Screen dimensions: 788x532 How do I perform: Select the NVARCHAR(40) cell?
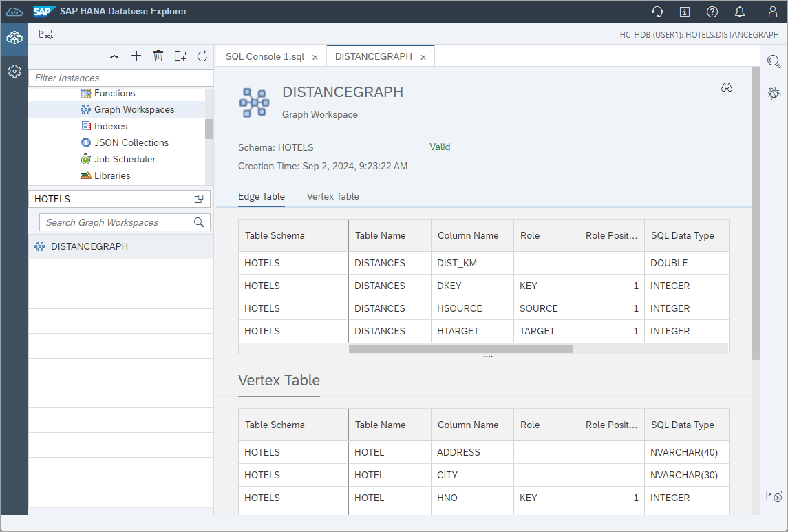click(x=686, y=453)
